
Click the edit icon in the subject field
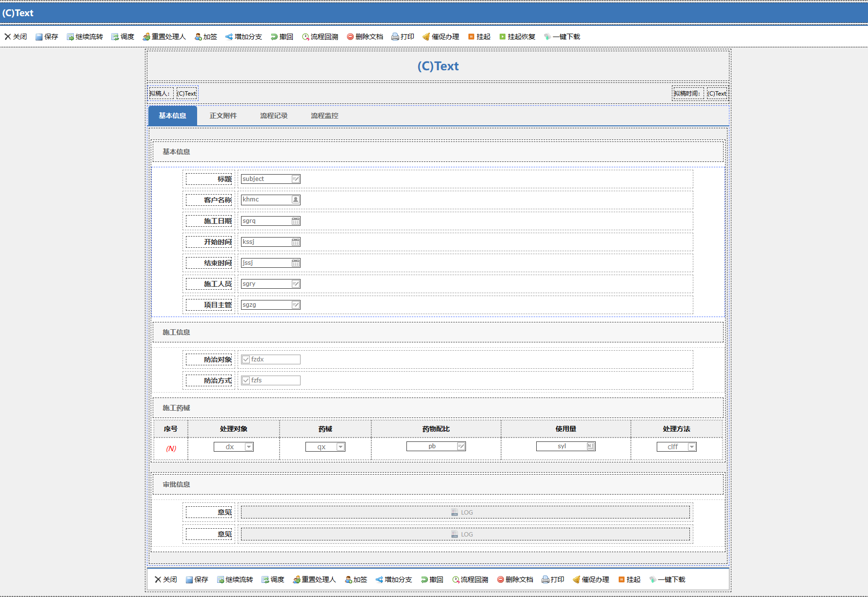click(x=296, y=179)
